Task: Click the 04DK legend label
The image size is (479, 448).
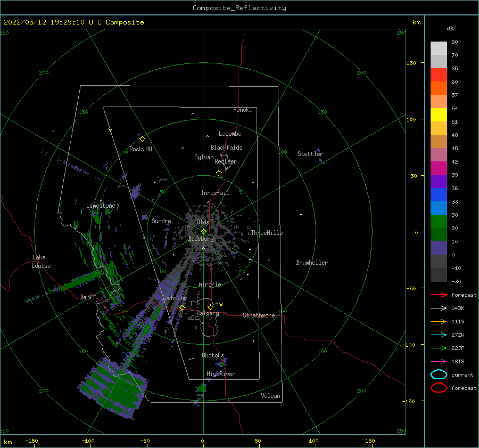Action: point(458,308)
